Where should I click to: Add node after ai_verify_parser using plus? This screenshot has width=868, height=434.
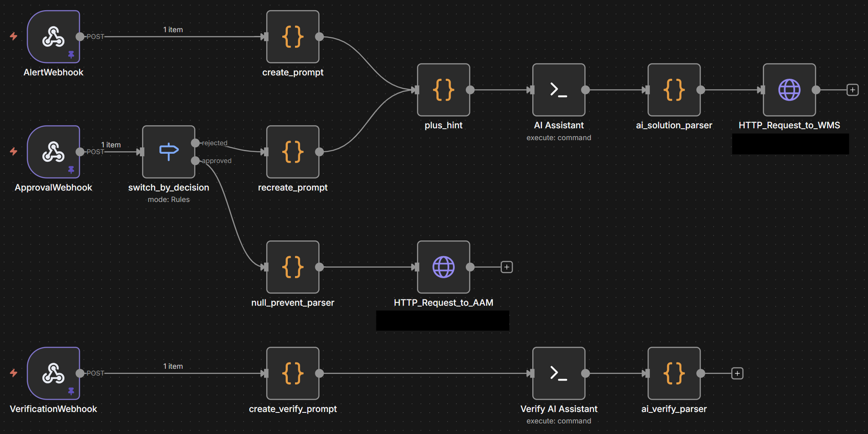click(737, 373)
